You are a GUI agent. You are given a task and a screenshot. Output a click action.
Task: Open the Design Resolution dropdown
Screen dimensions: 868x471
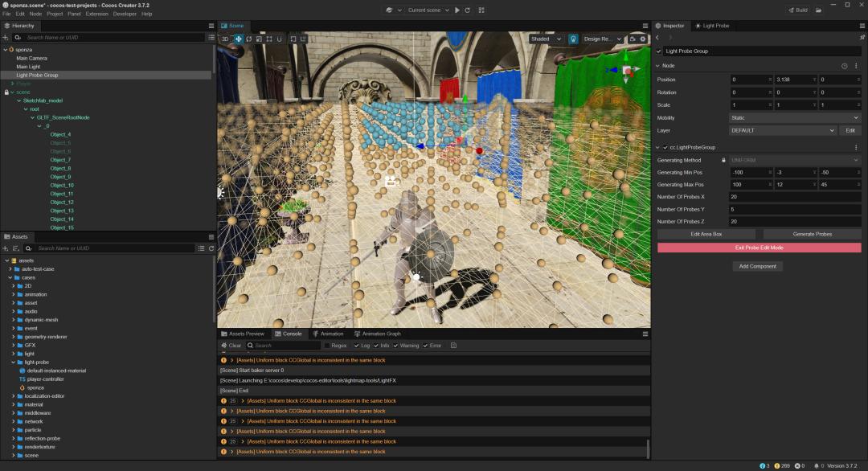(602, 39)
